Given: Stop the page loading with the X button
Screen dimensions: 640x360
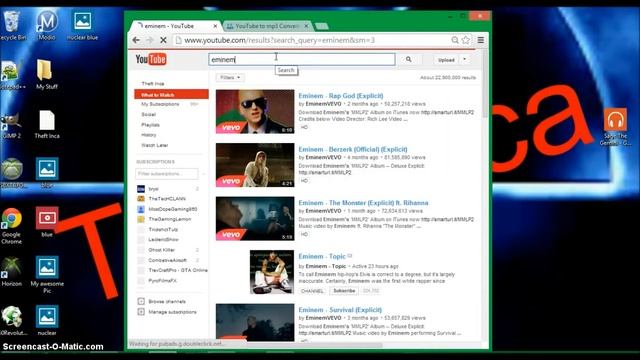Looking at the screenshot, I should click(163, 40).
